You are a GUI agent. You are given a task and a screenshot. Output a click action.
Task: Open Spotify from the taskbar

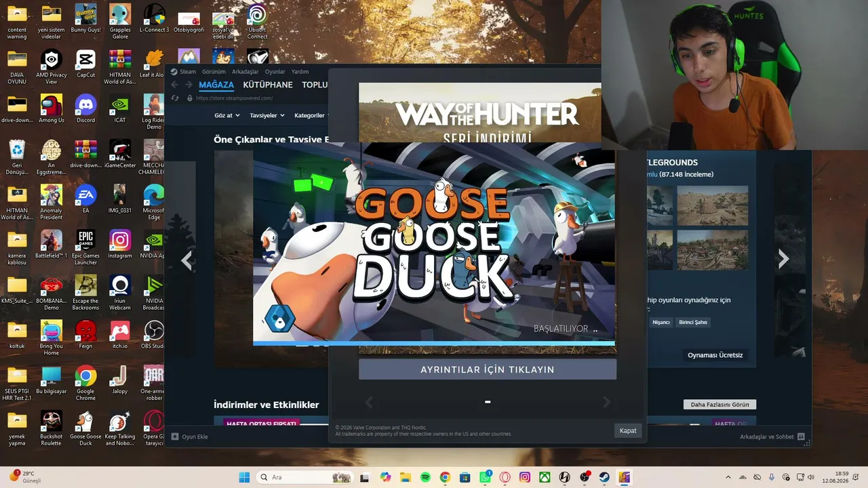click(x=425, y=477)
